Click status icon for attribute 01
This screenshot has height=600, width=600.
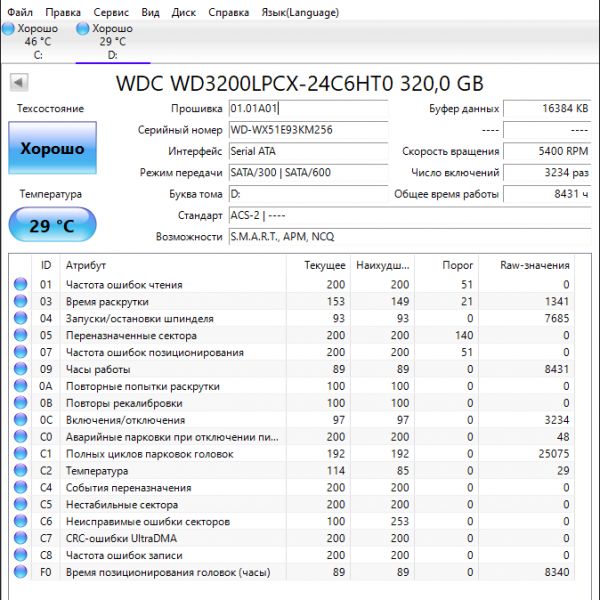(x=20, y=284)
